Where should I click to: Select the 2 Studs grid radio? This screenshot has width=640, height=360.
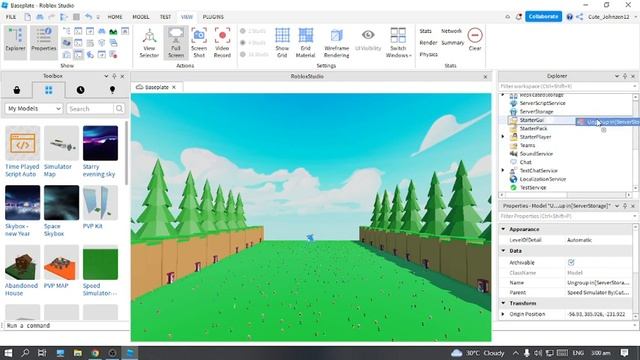(243, 31)
